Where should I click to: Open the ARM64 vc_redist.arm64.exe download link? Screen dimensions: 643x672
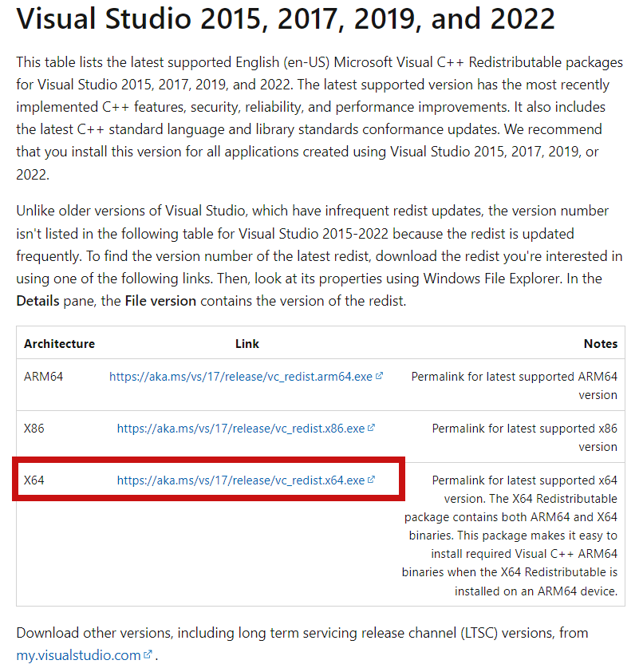pyautogui.click(x=241, y=376)
